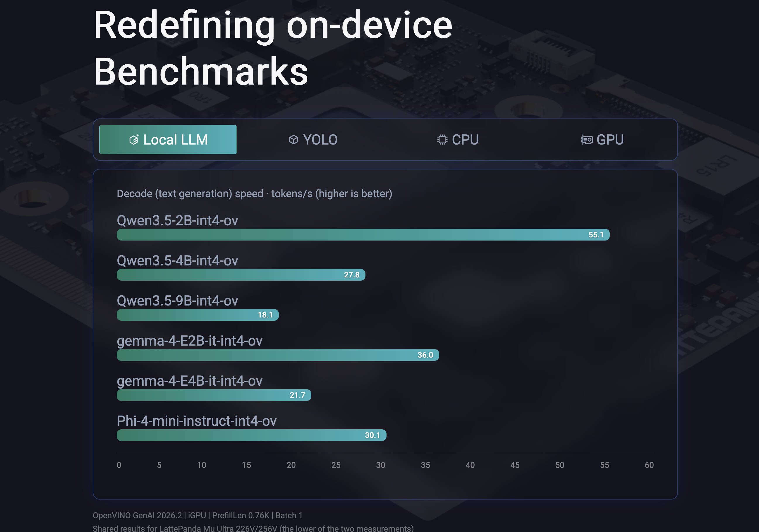759x532 pixels.
Task: Click the Local LLM tab icon
Action: coord(133,140)
